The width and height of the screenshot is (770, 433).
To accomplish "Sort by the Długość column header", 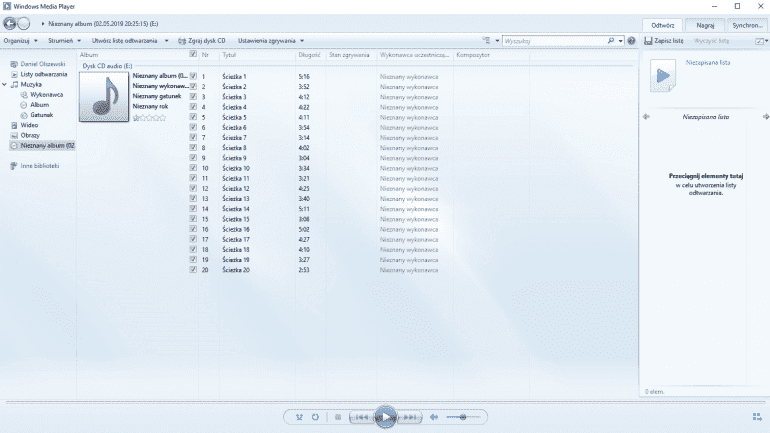I will tap(310, 55).
